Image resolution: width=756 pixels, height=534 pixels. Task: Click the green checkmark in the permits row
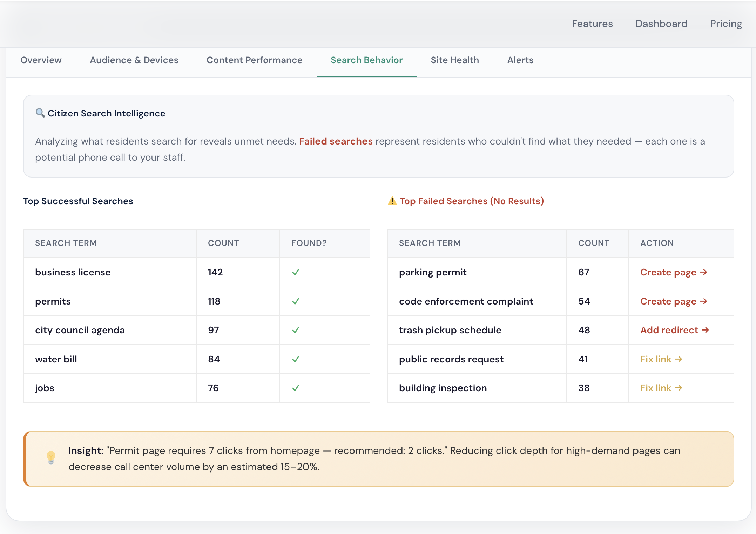(x=296, y=301)
